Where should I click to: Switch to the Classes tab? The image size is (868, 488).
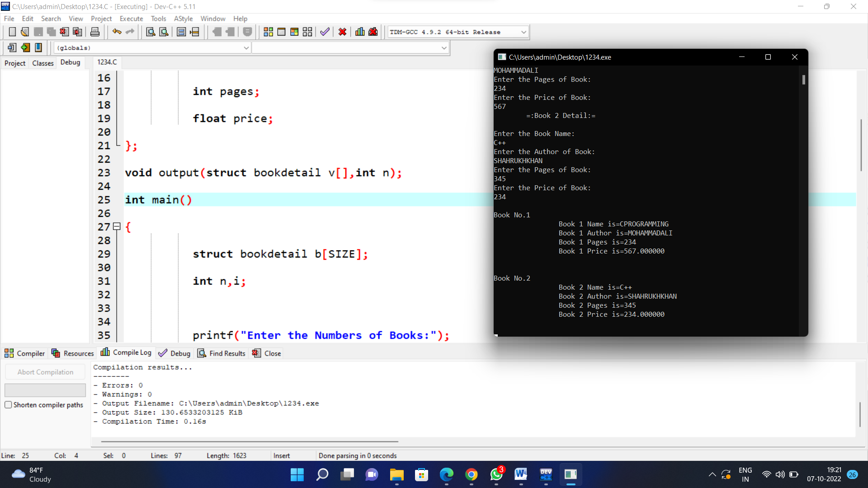[42, 63]
